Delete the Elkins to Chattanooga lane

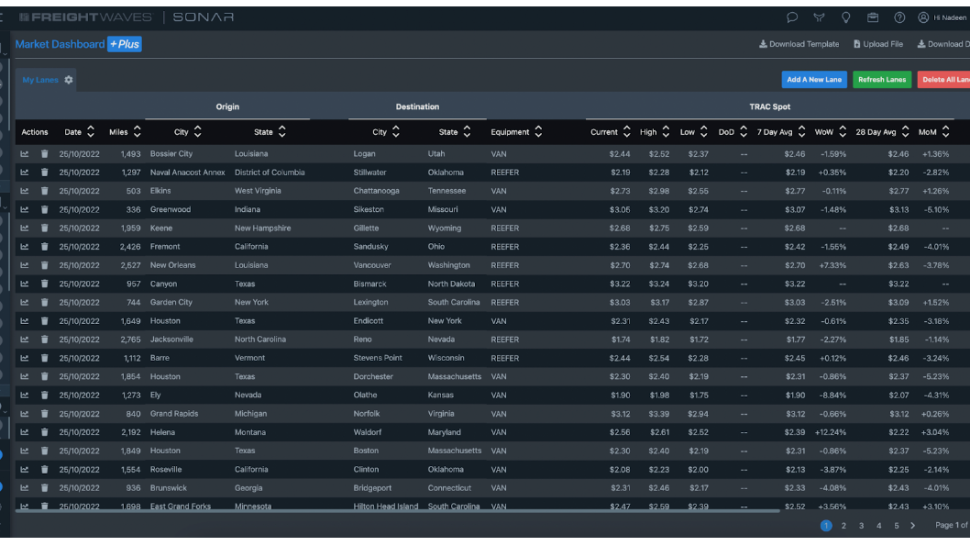pyautogui.click(x=45, y=191)
